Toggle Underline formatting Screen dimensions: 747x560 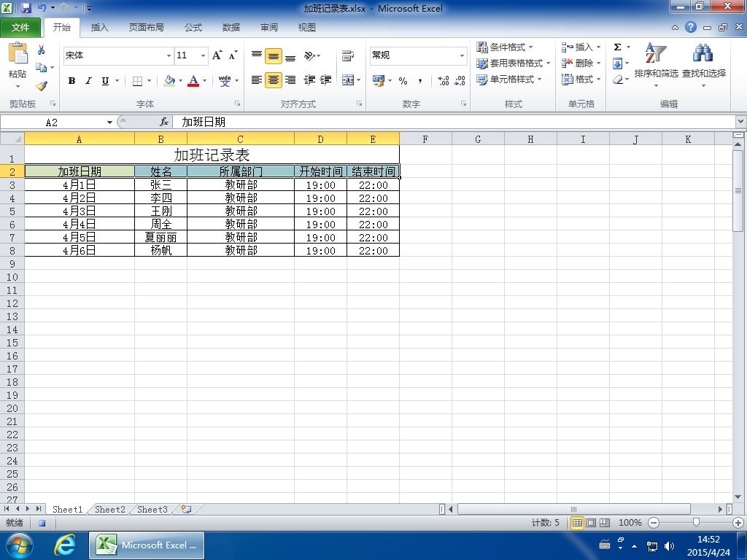point(105,81)
